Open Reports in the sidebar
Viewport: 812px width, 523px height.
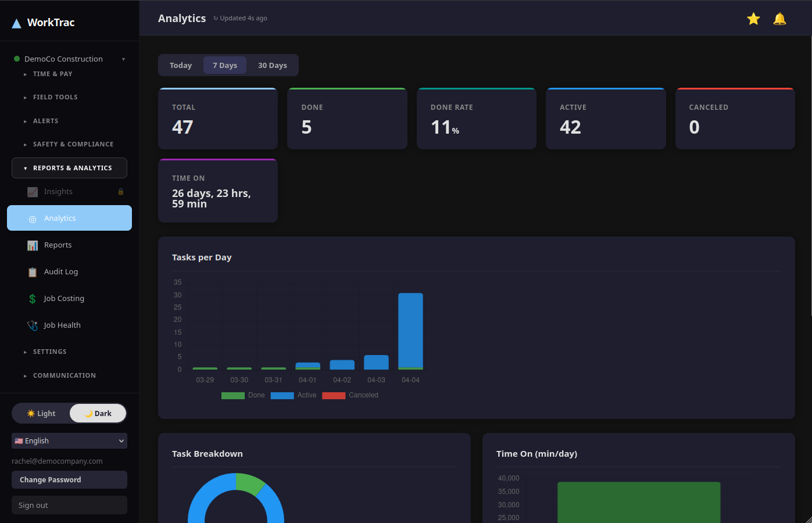coord(69,245)
